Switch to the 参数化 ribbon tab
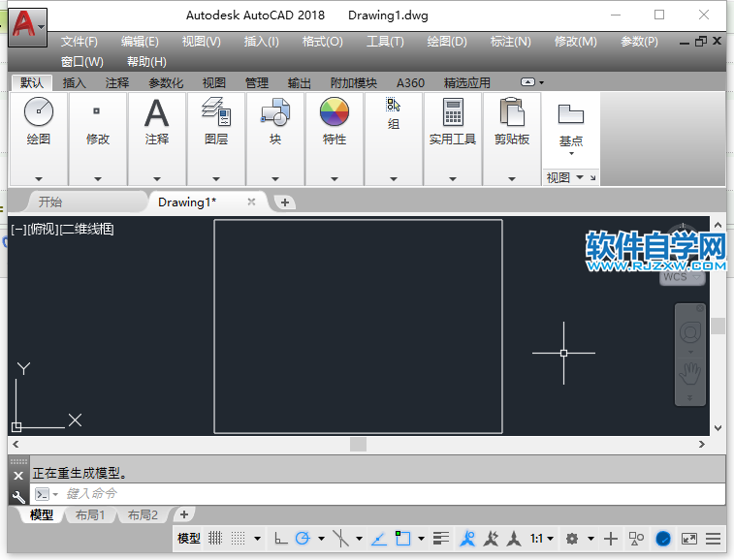 pos(166,82)
